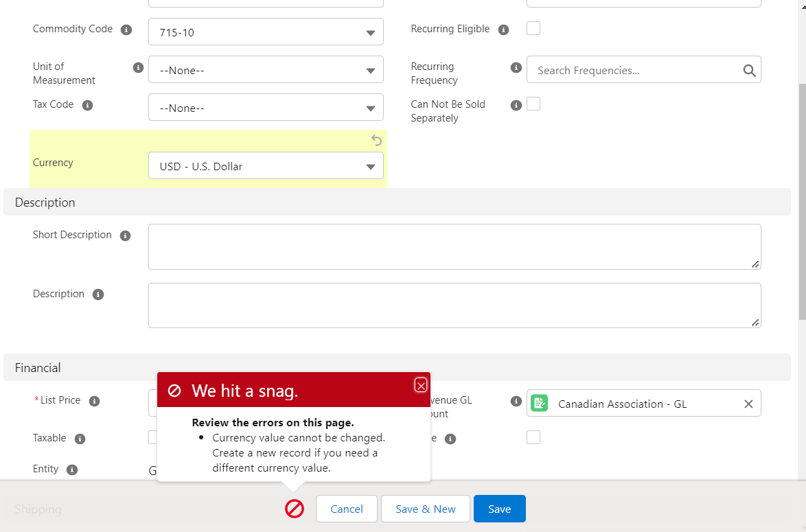Expand the Unit of Measurement dropdown

coord(266,70)
